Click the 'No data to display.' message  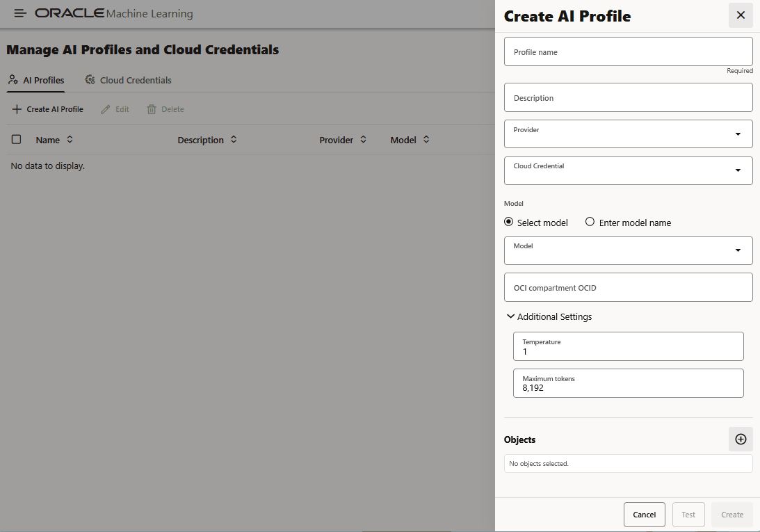47,166
